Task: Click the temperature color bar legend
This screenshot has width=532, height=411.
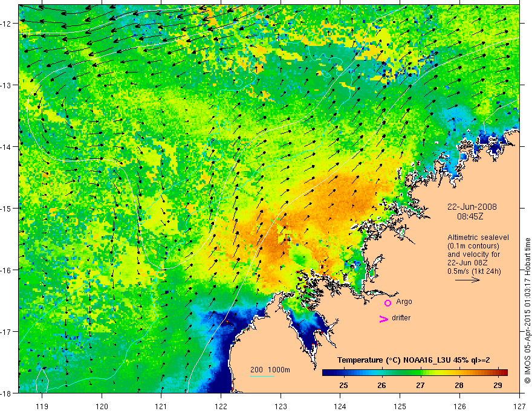Action: tap(415, 372)
